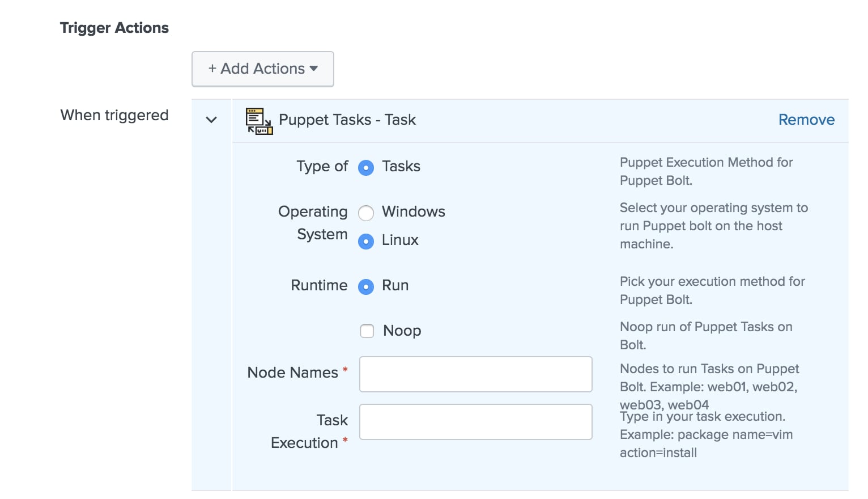This screenshot has width=868, height=499.
Task: Click the Puppet Tasks - Task title
Action: [347, 120]
